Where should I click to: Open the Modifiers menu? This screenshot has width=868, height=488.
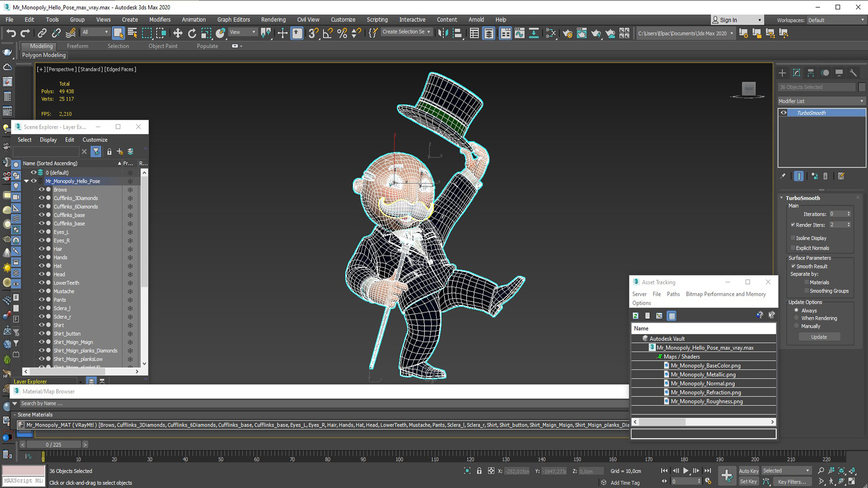(x=160, y=19)
